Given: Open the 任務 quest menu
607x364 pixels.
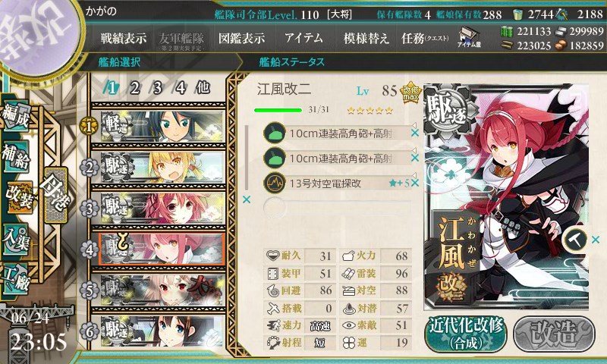Looking at the screenshot, I should [425, 38].
